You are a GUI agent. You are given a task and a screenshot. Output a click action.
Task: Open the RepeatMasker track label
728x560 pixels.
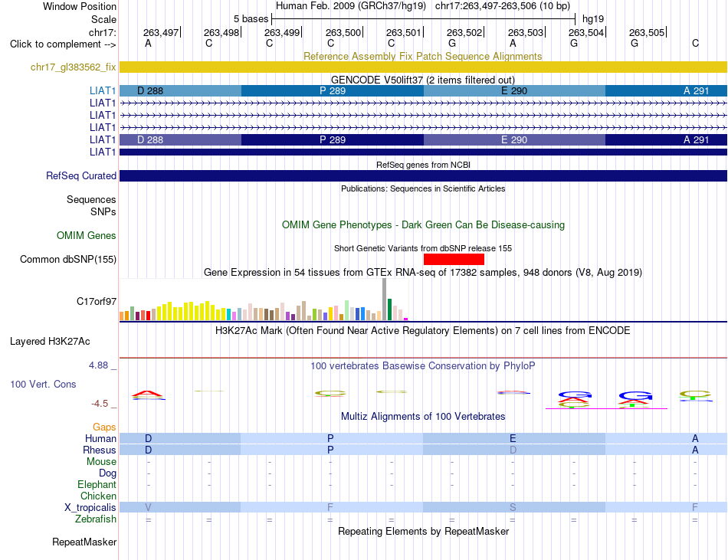click(x=84, y=542)
